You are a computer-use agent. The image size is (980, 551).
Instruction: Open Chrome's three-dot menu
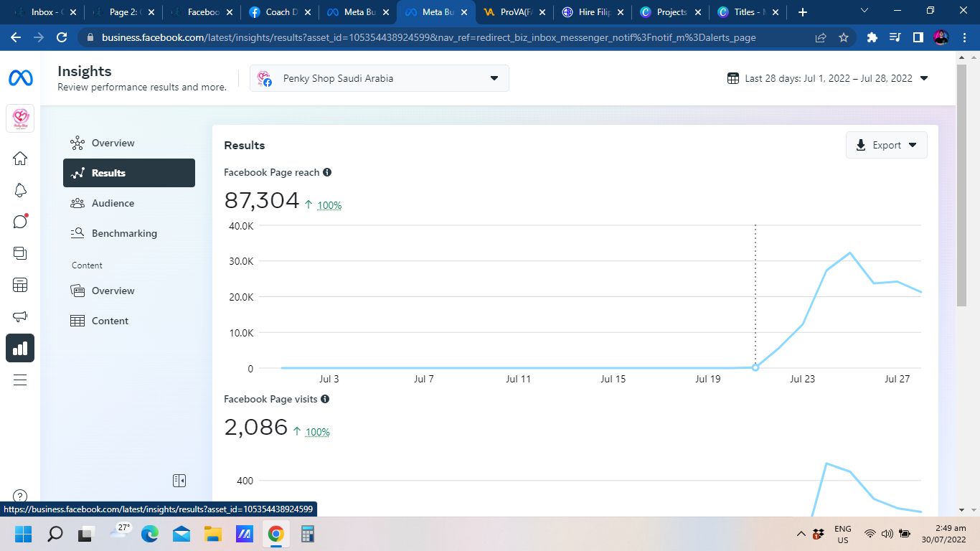(x=963, y=37)
